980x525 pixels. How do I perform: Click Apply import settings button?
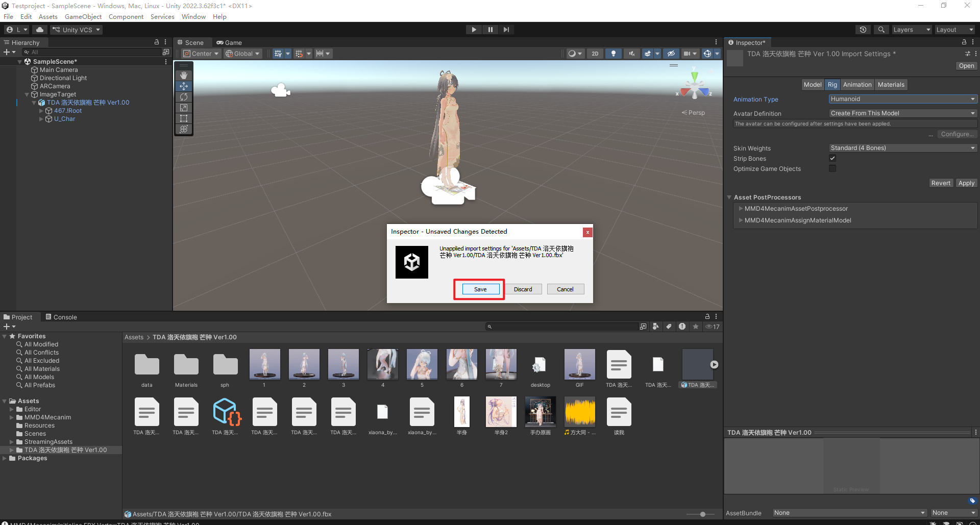click(x=966, y=183)
